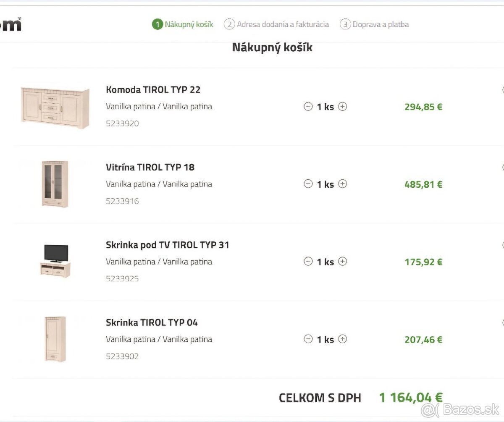Click the Komoda dresser thumbnail image
Image resolution: width=504 pixels, height=422 pixels.
pyautogui.click(x=55, y=107)
